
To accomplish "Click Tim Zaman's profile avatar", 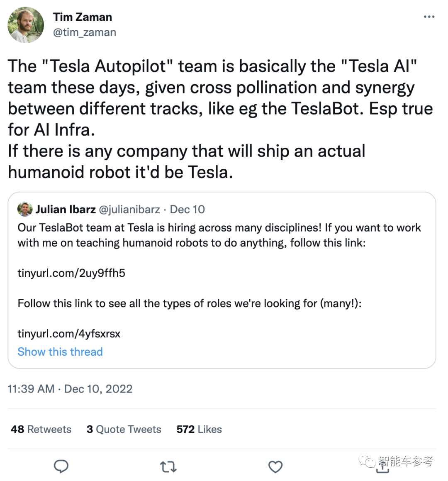I will [x=26, y=25].
